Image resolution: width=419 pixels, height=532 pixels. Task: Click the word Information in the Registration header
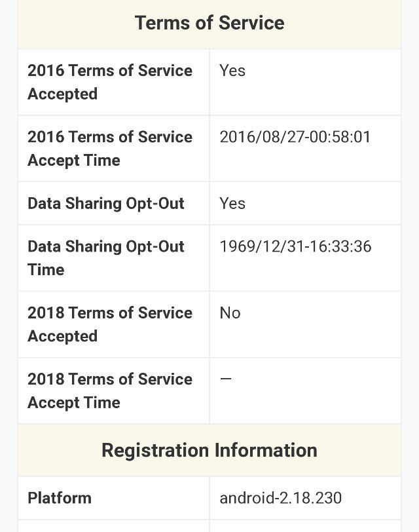(266, 450)
